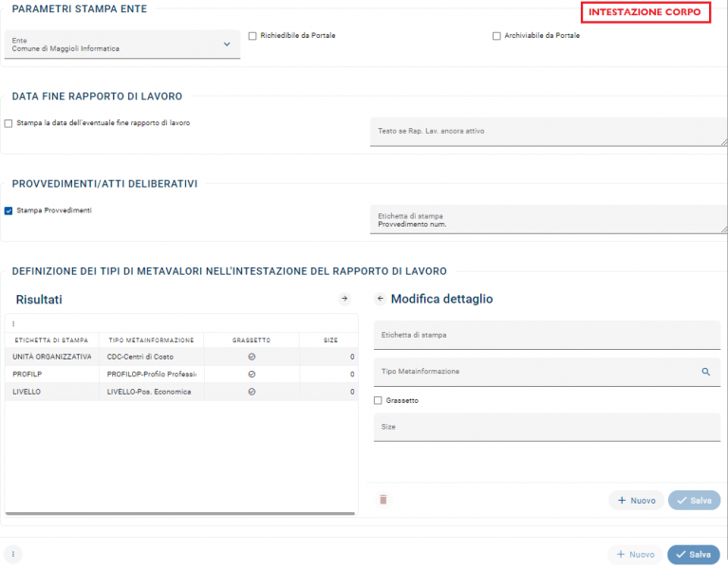Uncheck Stampa Provvedimenti checkbox
This screenshot has height=569, width=728.
tap(9, 211)
